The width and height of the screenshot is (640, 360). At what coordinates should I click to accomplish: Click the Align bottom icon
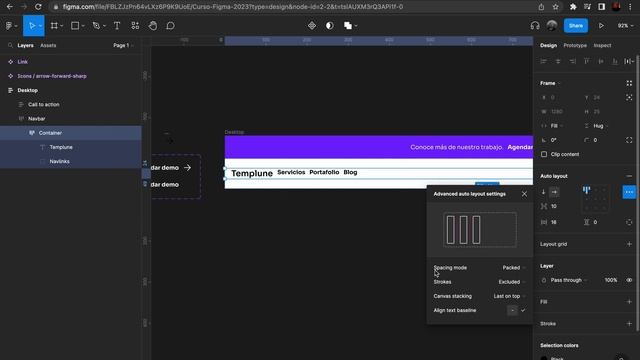(615, 61)
